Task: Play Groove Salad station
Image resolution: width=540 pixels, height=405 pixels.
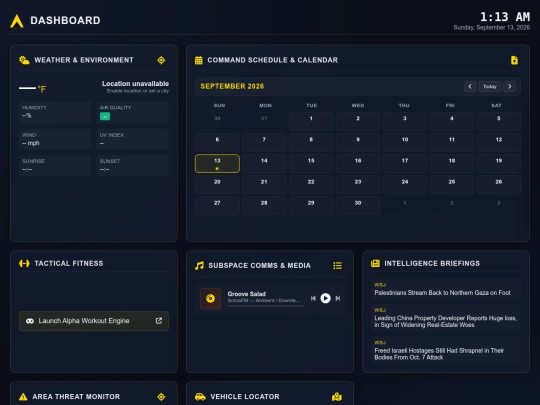Action: point(325,298)
